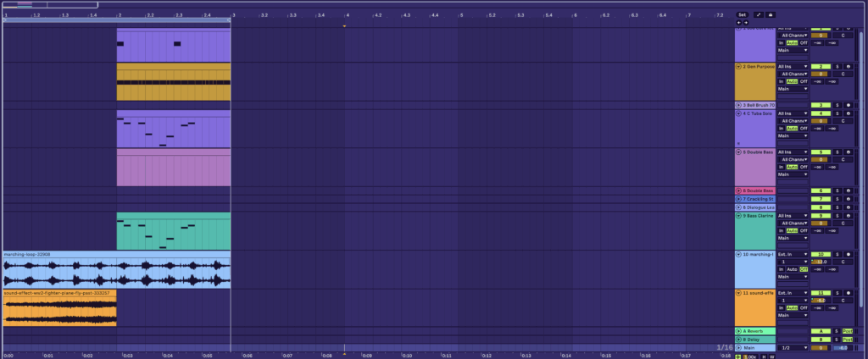The image size is (868, 359).
Task: Click the orange playhead marker at bar 4
Action: 344,26
